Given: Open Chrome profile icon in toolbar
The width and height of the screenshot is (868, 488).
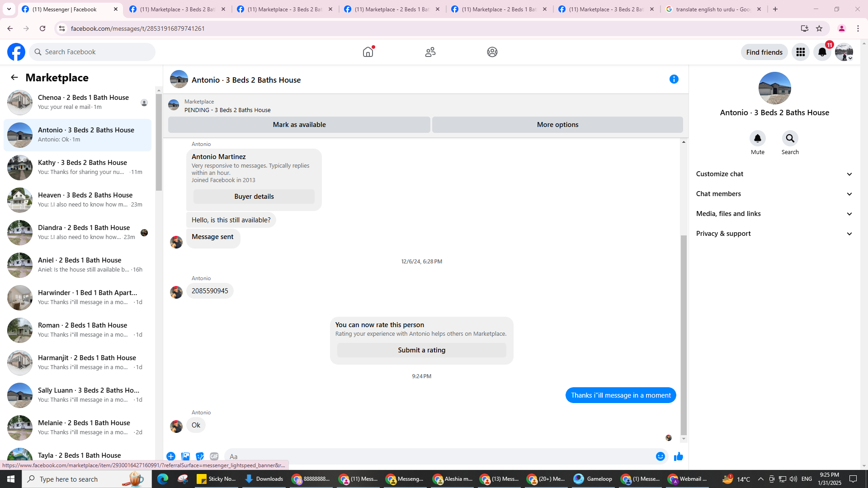Looking at the screenshot, I should click(842, 28).
